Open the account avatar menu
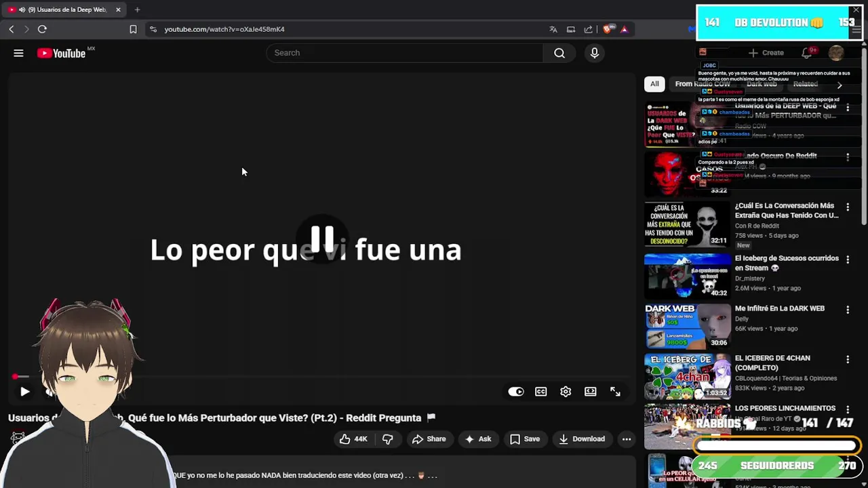The height and width of the screenshot is (488, 868). (x=836, y=53)
